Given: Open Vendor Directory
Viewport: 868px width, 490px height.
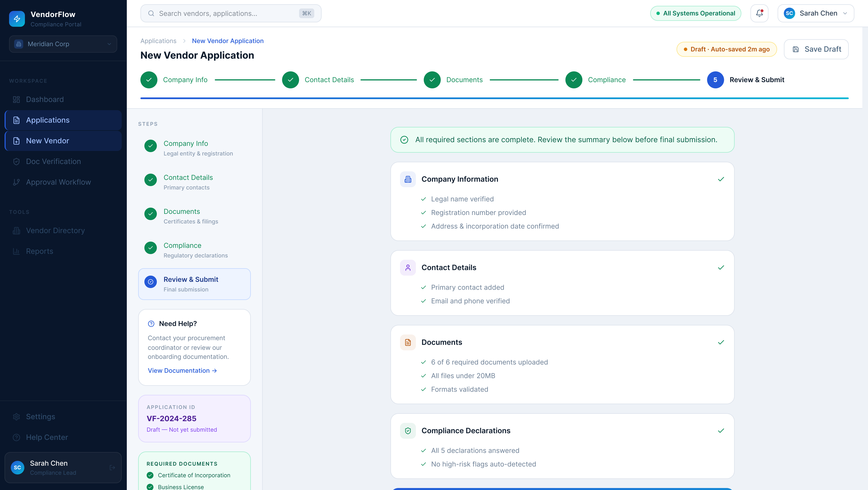Looking at the screenshot, I should point(63,231).
